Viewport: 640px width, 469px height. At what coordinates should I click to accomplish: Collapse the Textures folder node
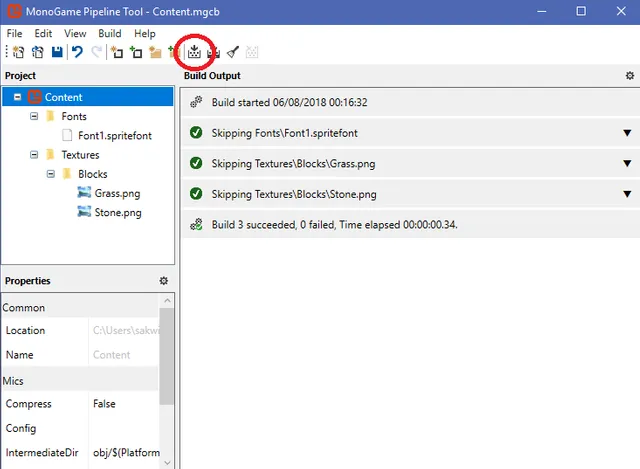[34, 155]
